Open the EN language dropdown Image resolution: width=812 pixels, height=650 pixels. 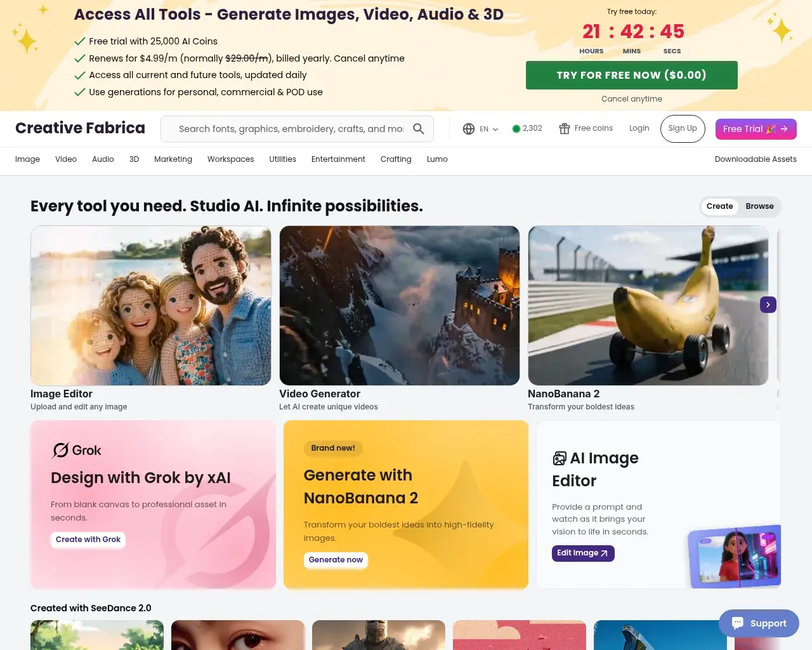(488, 129)
